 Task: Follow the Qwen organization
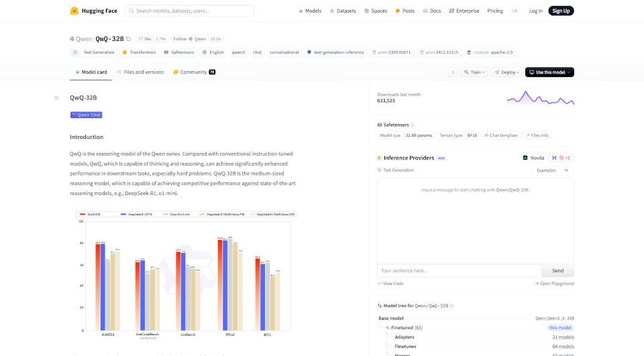189,39
